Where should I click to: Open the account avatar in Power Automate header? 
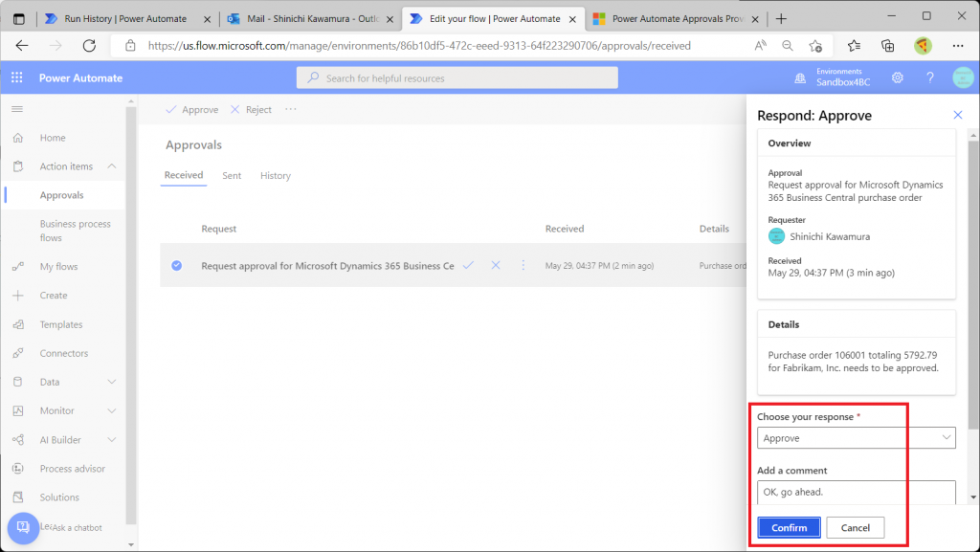(963, 78)
